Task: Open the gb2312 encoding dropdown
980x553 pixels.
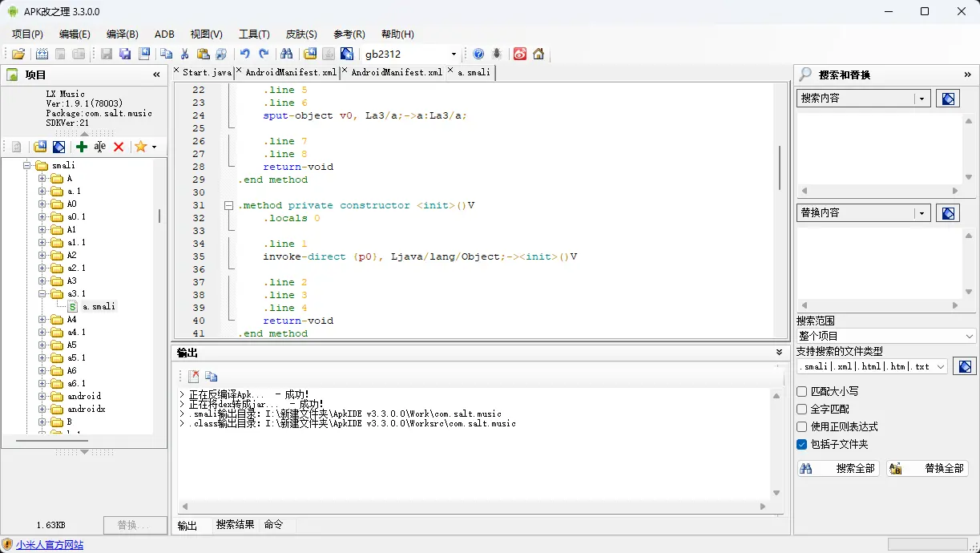Action: tap(454, 54)
